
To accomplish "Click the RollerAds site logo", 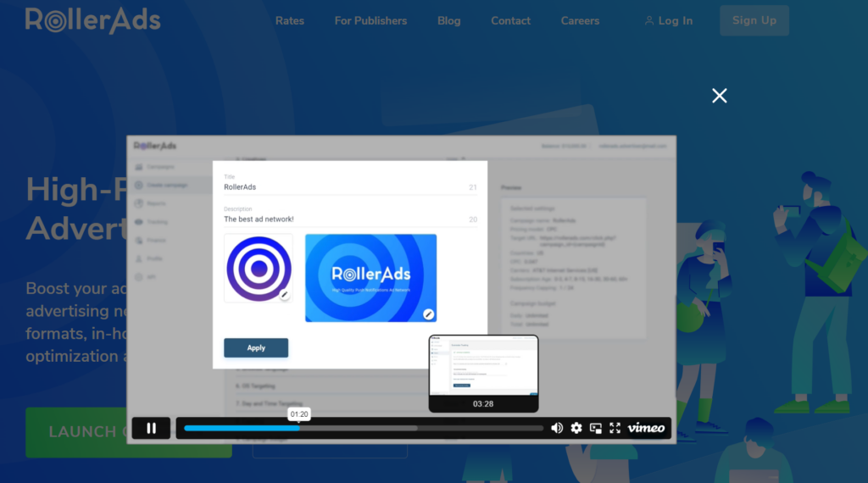I will 93,20.
